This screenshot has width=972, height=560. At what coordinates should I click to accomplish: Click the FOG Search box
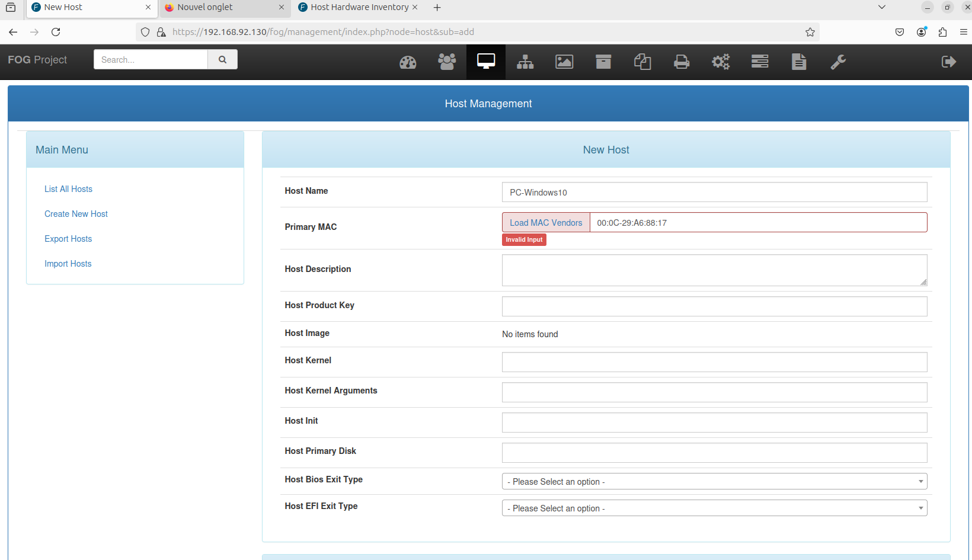coord(151,59)
